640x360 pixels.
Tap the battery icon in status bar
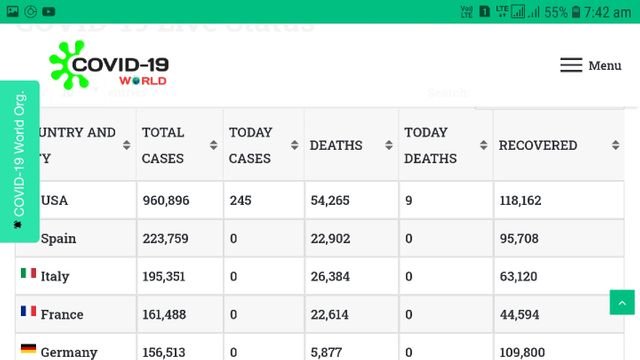click(576, 12)
